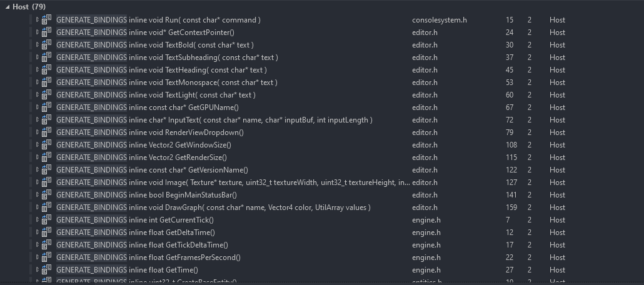
Task: Expand the Run( const char* command ) row arrow
Action: [38, 19]
